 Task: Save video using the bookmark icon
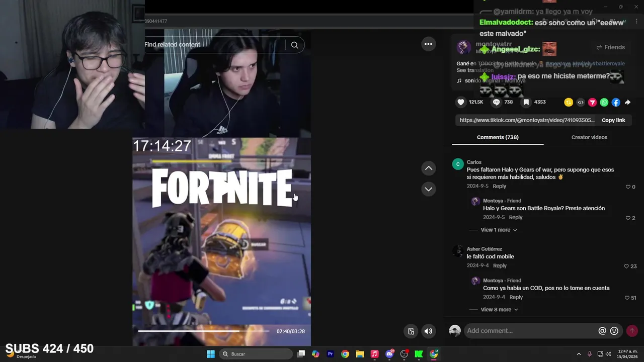click(x=526, y=102)
